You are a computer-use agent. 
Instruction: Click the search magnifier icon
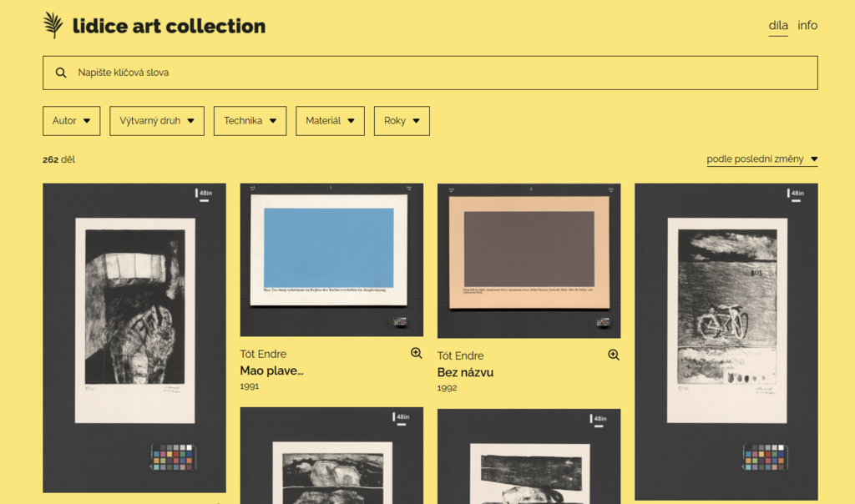click(x=61, y=73)
